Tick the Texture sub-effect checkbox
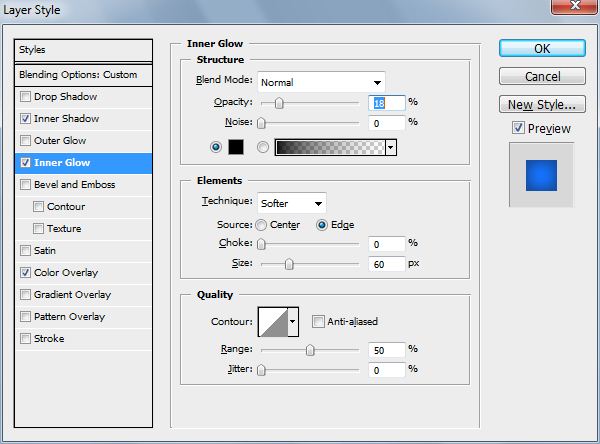Screen dimensions: 600x444 (x=38, y=229)
